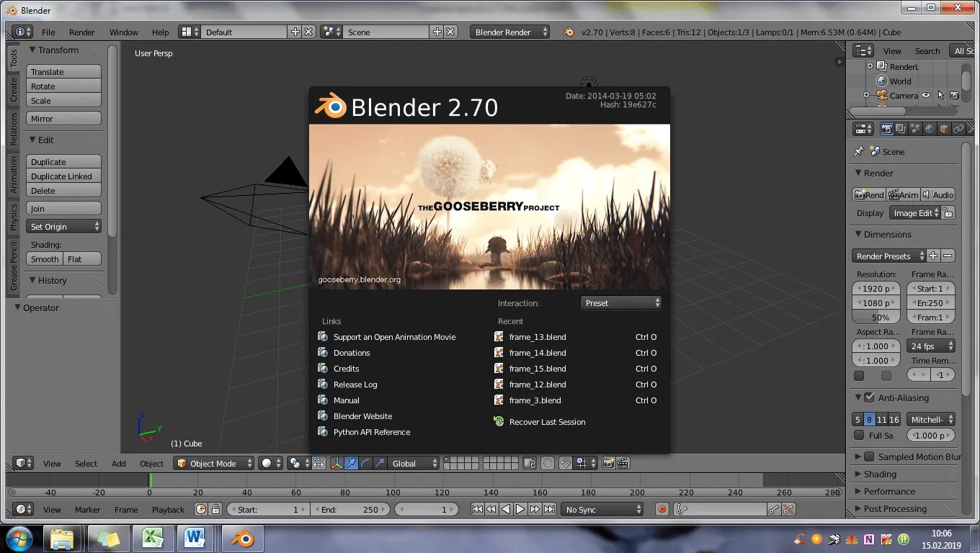Open the Interaction Preset dropdown

pos(620,303)
